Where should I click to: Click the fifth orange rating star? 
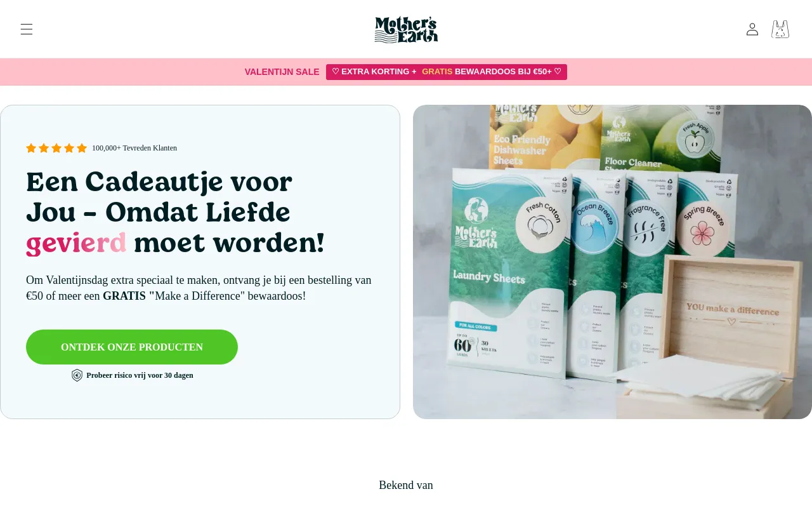[82, 148]
